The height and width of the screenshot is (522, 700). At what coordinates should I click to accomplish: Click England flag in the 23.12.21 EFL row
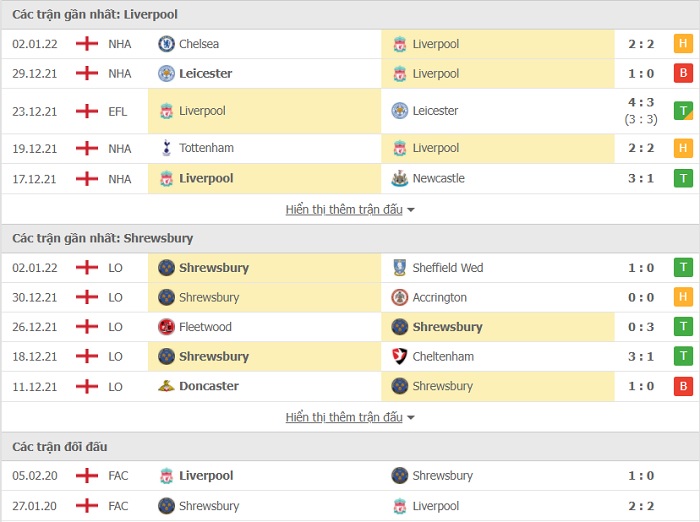click(87, 111)
